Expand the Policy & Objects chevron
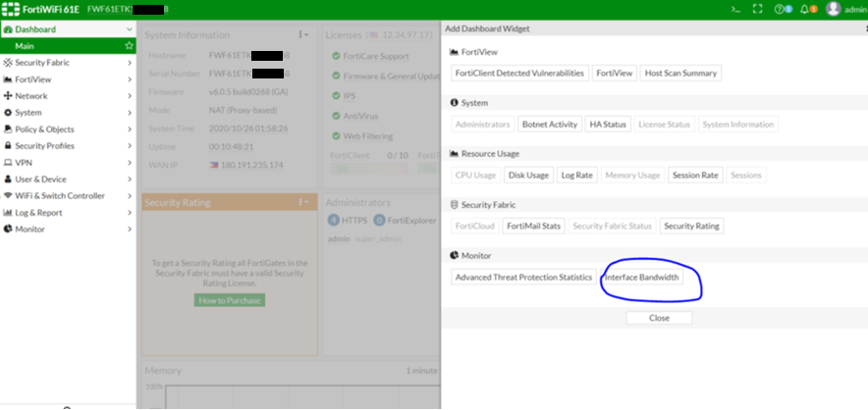Viewport: 868px width, 410px height. pyautogui.click(x=130, y=128)
